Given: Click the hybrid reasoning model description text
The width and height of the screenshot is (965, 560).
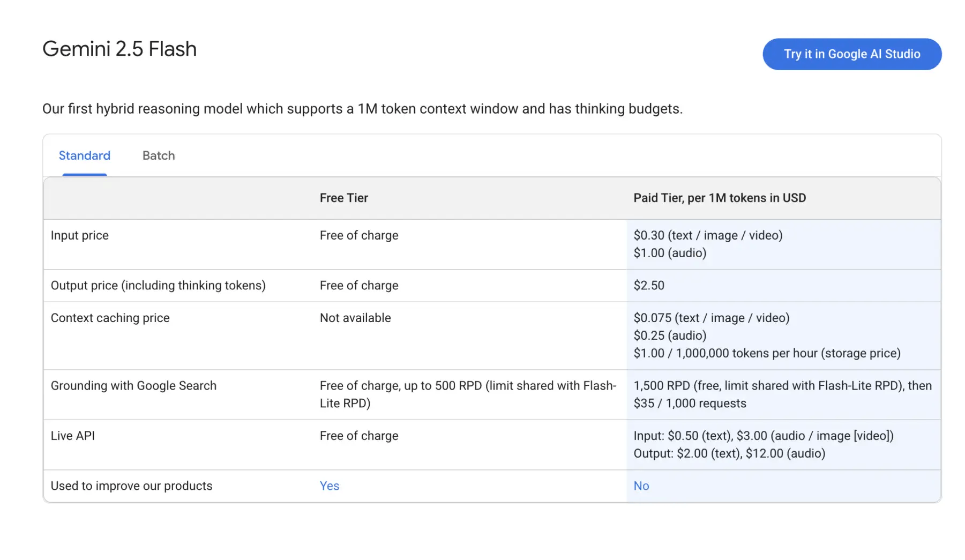Looking at the screenshot, I should click(x=362, y=109).
